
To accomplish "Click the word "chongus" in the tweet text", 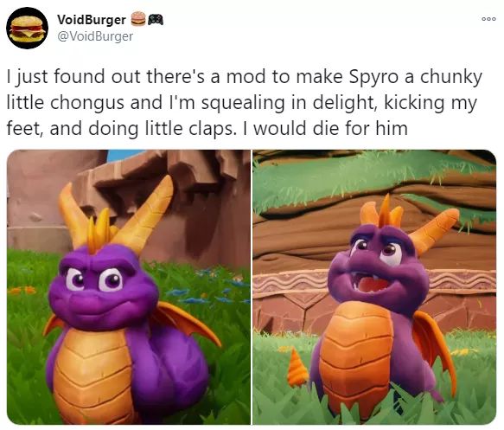I will [87, 104].
